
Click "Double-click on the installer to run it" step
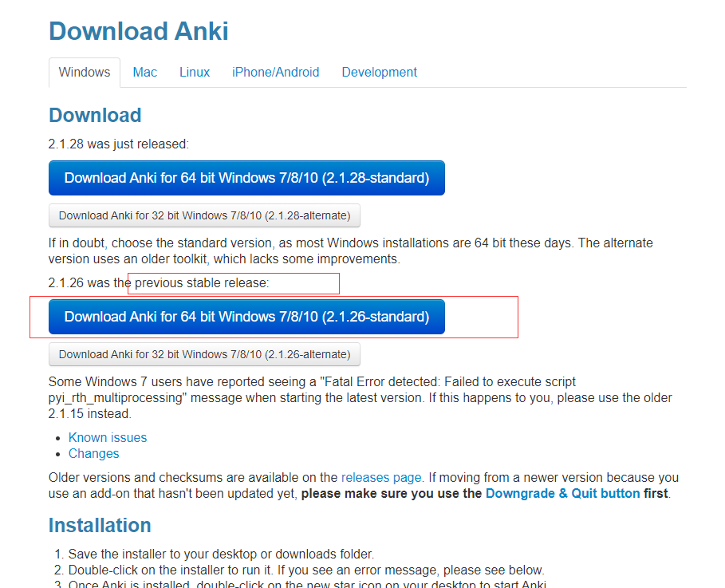[x=306, y=570]
